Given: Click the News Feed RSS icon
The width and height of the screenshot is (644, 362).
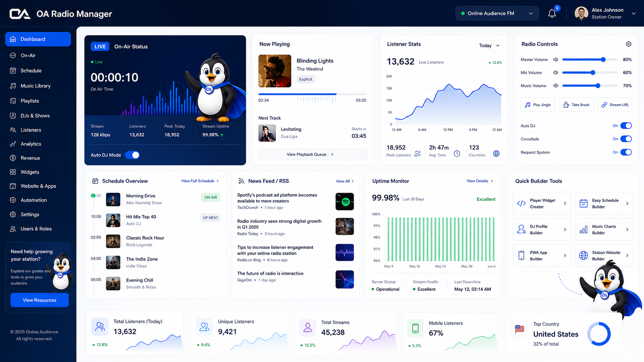Looking at the screenshot, I should click(241, 181).
